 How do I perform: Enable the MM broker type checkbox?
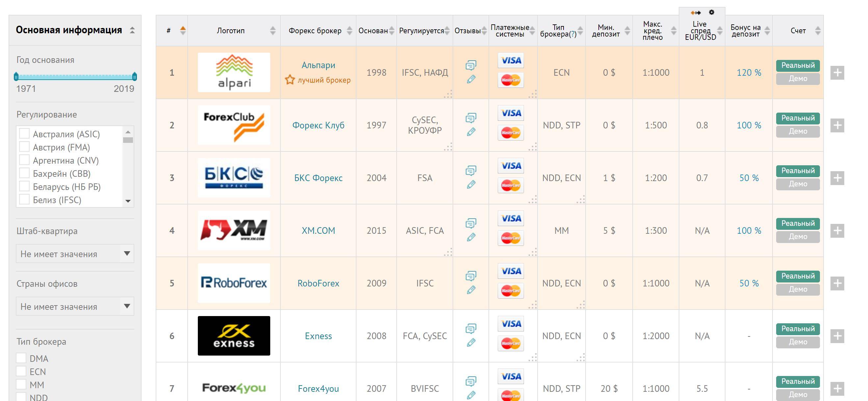pos(21,384)
